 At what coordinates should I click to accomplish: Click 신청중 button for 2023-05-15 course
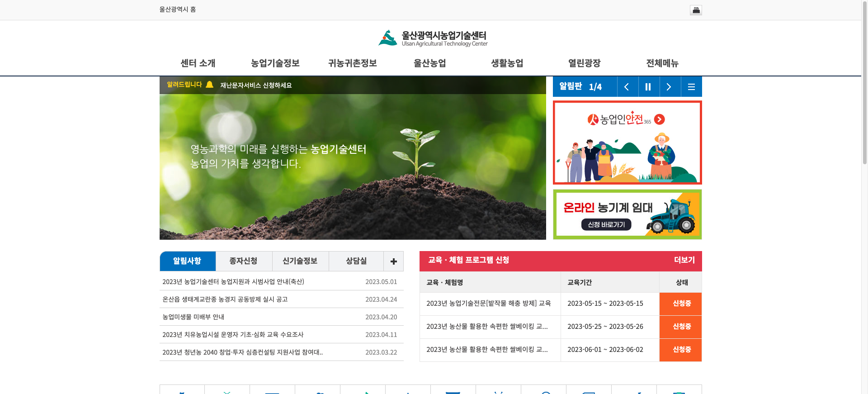(x=681, y=304)
